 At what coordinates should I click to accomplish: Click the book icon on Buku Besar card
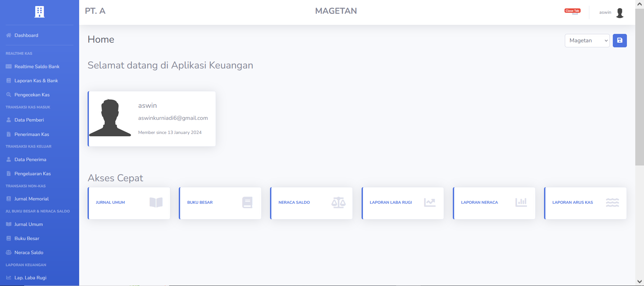(247, 202)
